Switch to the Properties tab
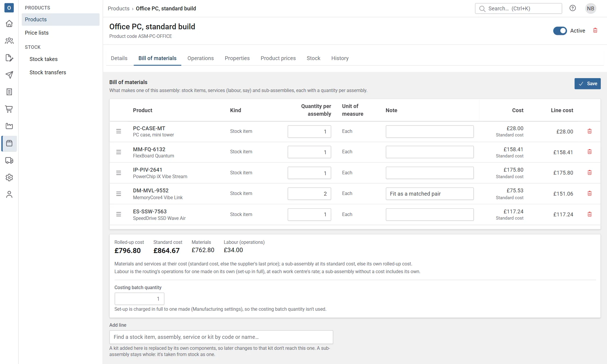Viewport: 607px width, 364px height. (x=237, y=58)
